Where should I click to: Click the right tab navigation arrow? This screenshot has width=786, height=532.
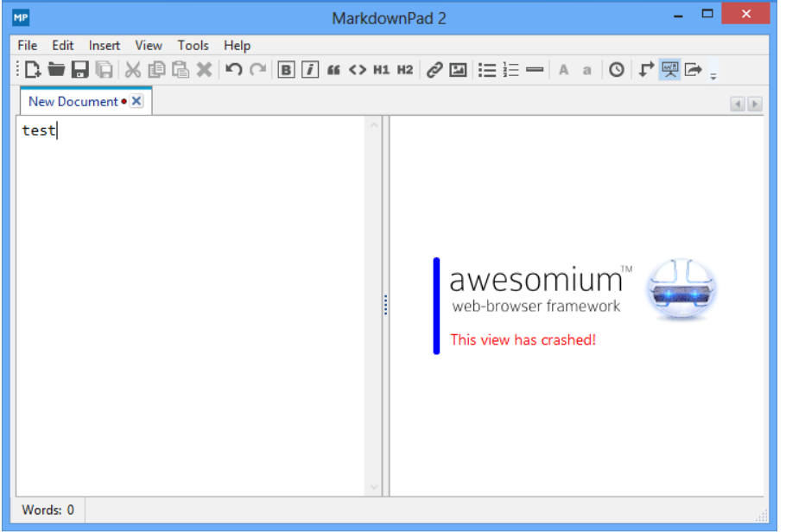tap(755, 104)
